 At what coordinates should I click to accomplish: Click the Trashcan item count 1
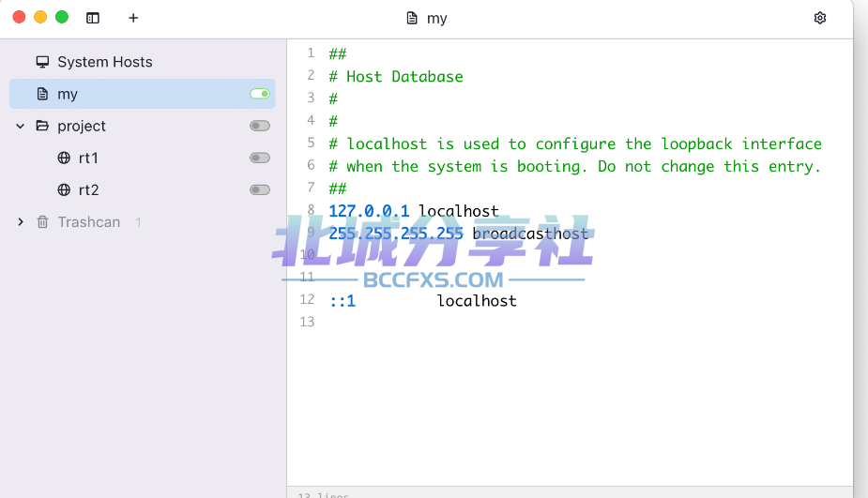tap(138, 222)
